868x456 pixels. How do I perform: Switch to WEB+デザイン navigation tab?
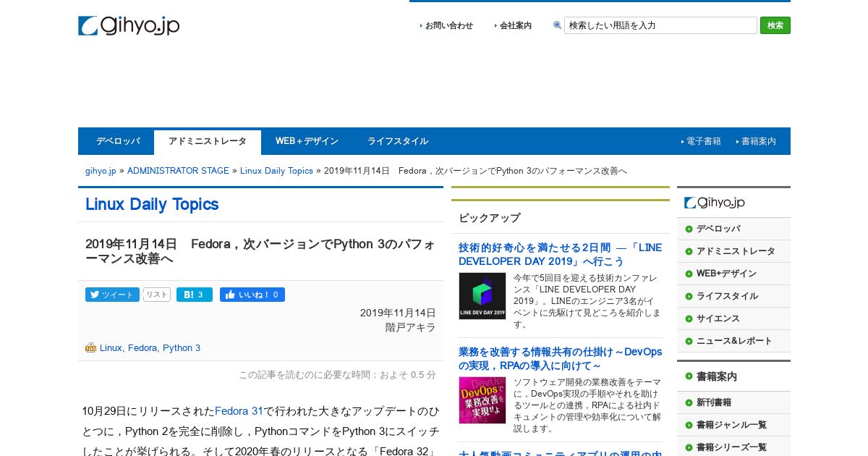coord(307,141)
